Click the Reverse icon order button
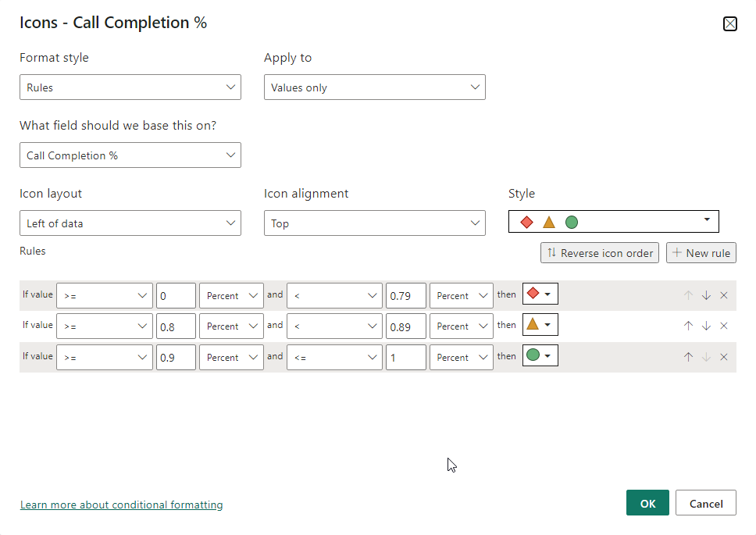This screenshot has width=756, height=535. click(x=600, y=253)
